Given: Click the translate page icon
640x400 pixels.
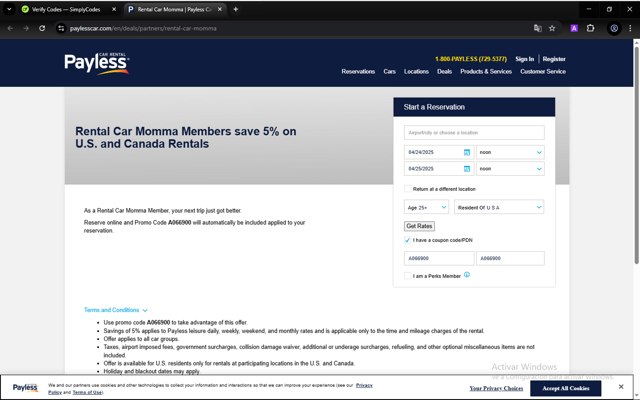Looking at the screenshot, I should 538,28.
